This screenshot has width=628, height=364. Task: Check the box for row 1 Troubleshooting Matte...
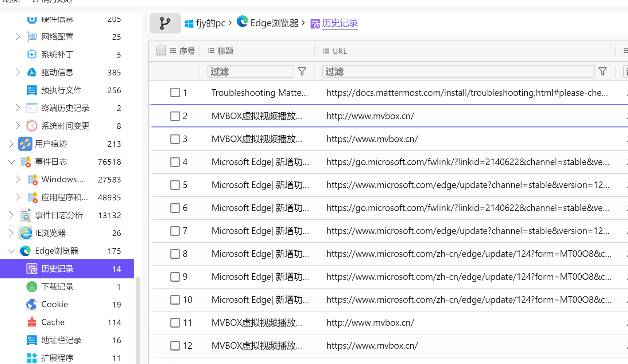pos(175,93)
